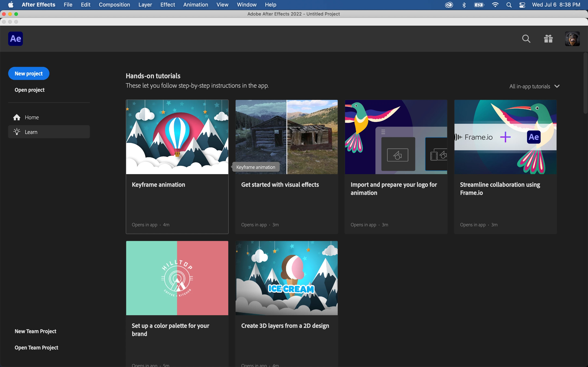The image size is (588, 367).
Task: Click the Home house icon in sidebar
Action: tap(17, 117)
